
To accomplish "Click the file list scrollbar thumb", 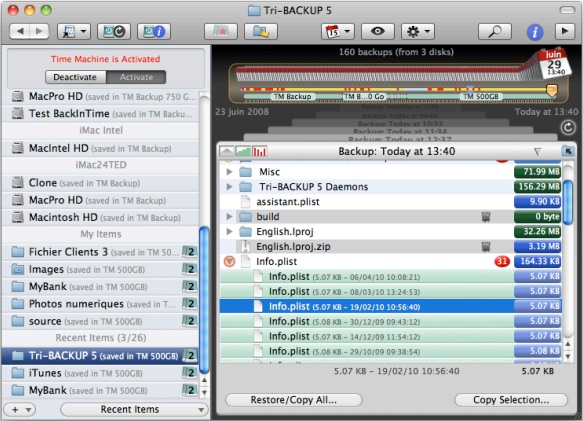I will pos(568,202).
